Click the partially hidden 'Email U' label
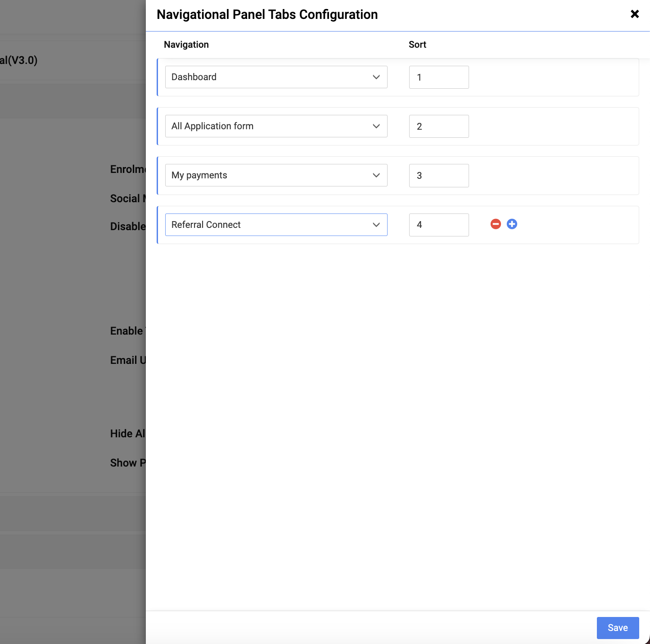 pyautogui.click(x=128, y=360)
